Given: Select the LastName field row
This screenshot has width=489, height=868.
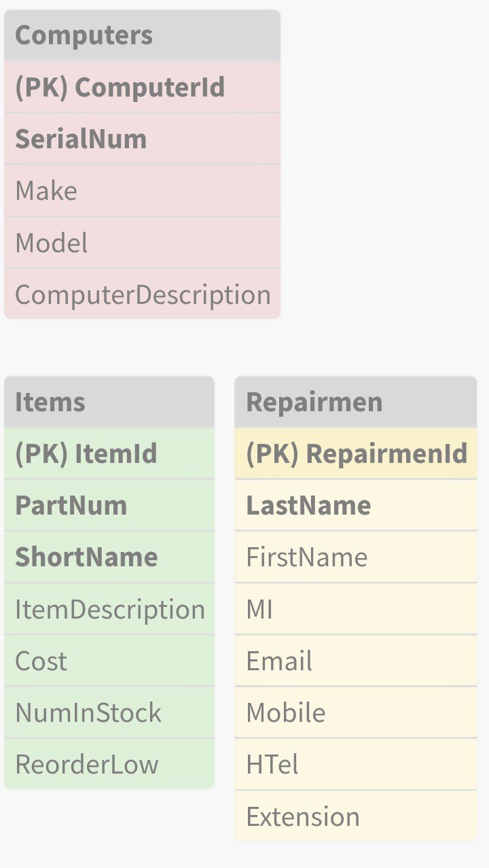Looking at the screenshot, I should coord(356,506).
